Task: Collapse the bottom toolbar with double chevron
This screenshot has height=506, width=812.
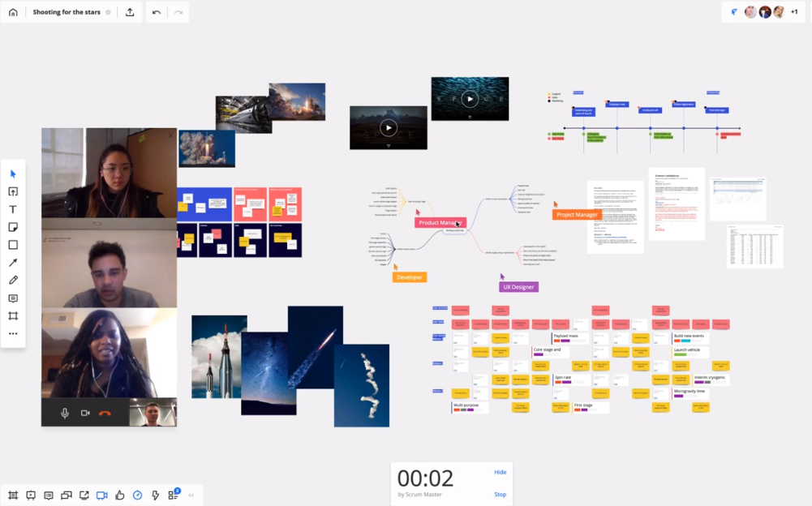Action: [x=191, y=495]
